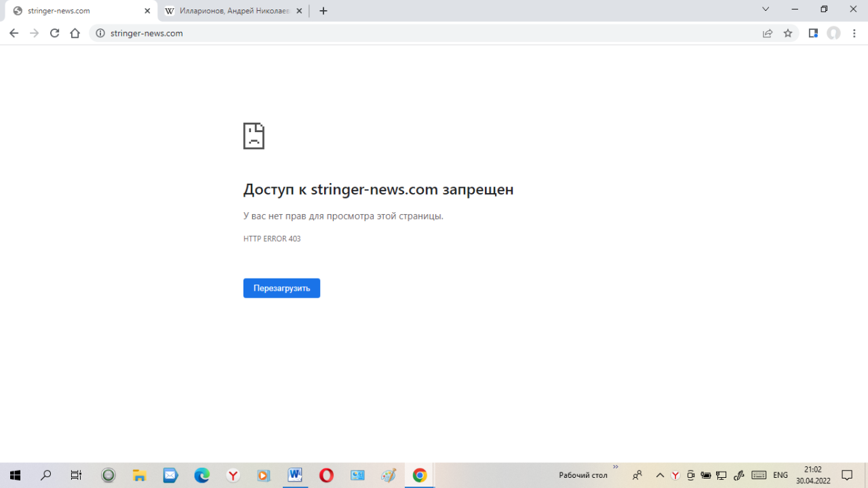The image size is (868, 488).
Task: Click the Chrome icon in the taskbar
Action: pos(420,475)
